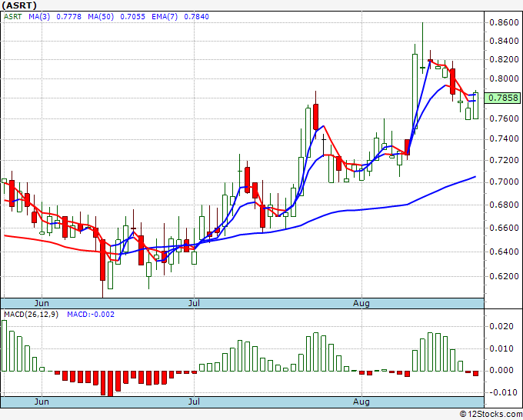Click the 0.6800 price axis label
The image size is (523, 420).
pyautogui.click(x=504, y=205)
